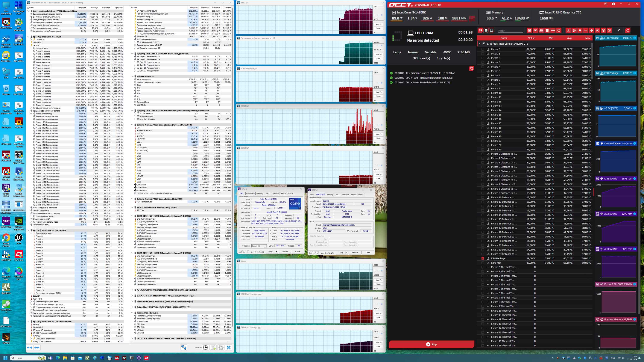Check the Core Max sensor checkbox
644x362 pixels.
483,263
